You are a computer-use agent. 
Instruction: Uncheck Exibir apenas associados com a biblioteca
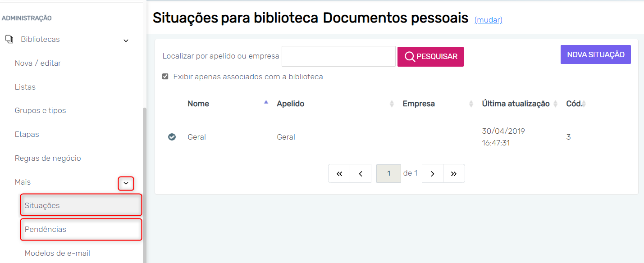pos(165,77)
